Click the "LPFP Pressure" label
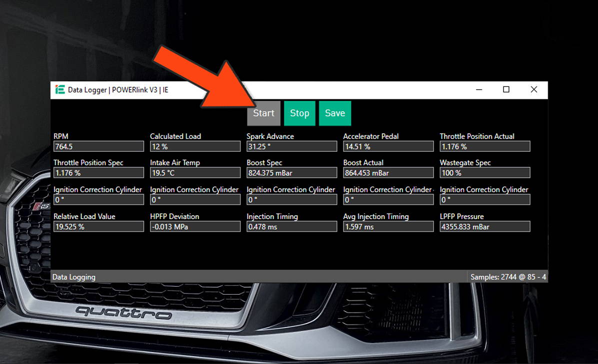Viewport: 598px width, 364px height. (462, 216)
